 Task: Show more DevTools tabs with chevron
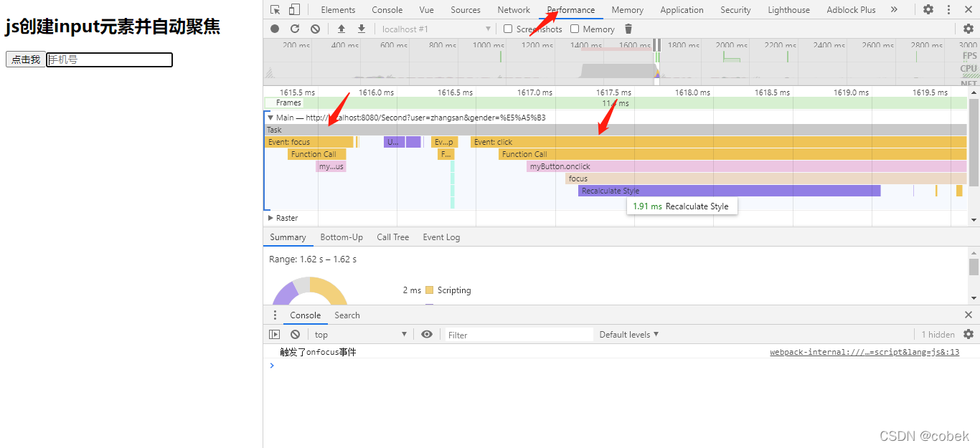click(x=894, y=10)
